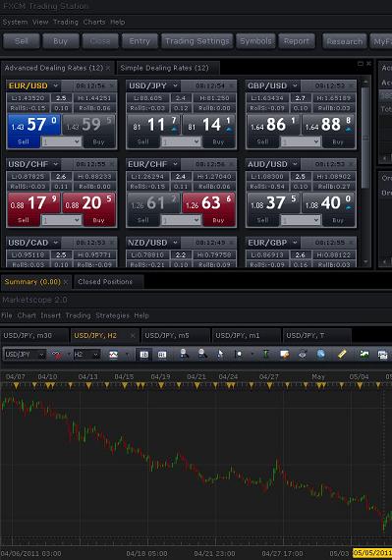This screenshot has height=560, width=392.
Task: Click the blue globe icon in chart toolbar
Action: point(320,354)
